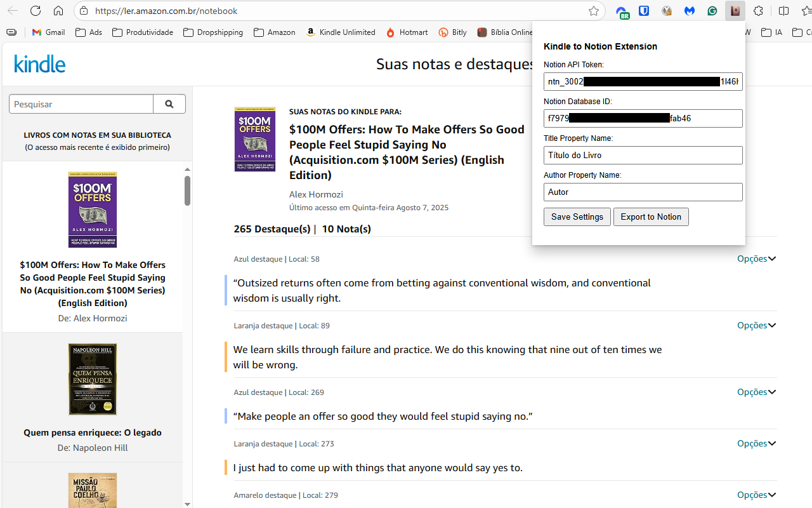812x508 pixels.
Task: Click the open bookmarks bar leftmost icon
Action: coord(11,32)
